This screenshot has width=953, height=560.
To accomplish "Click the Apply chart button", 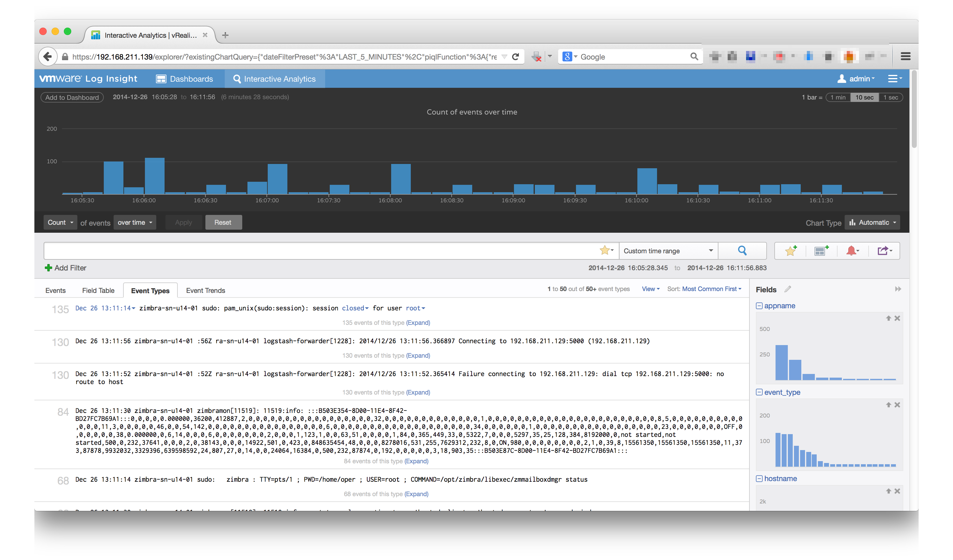I will pos(183,222).
